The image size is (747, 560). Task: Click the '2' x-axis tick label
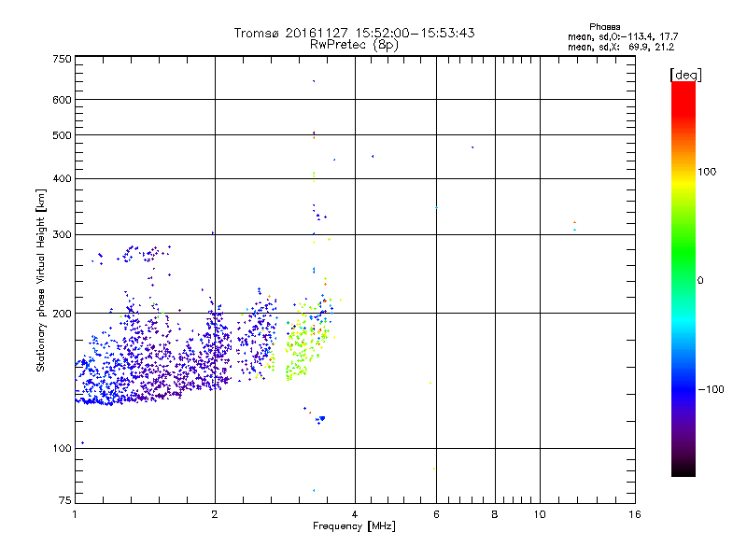[x=215, y=514]
